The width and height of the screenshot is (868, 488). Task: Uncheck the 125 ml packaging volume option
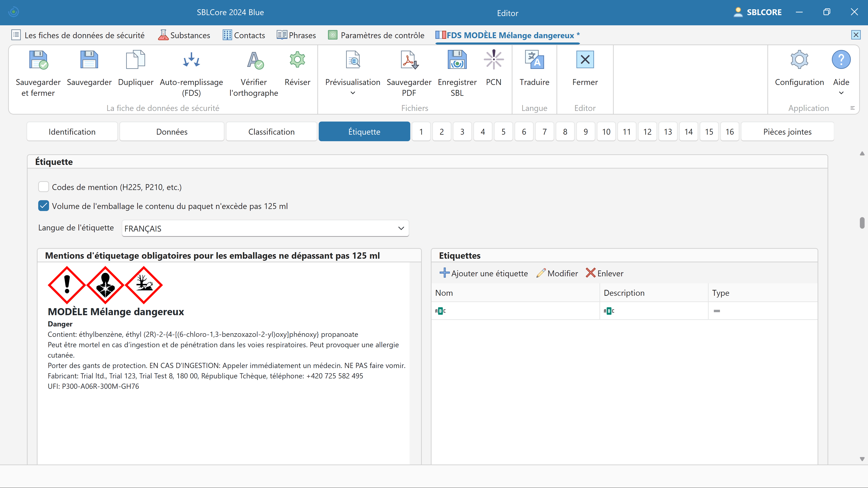pyautogui.click(x=43, y=206)
